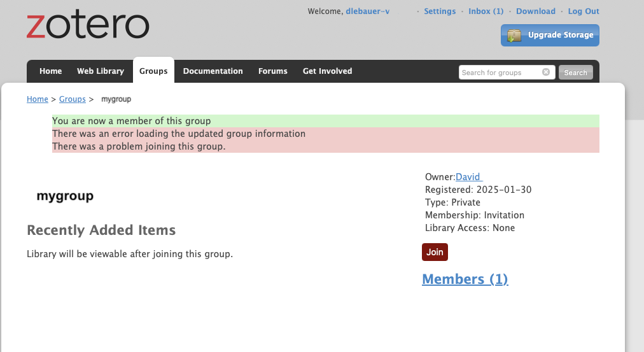Click Groups breadcrumb link
Screen dimensions: 644x352
[73, 99]
